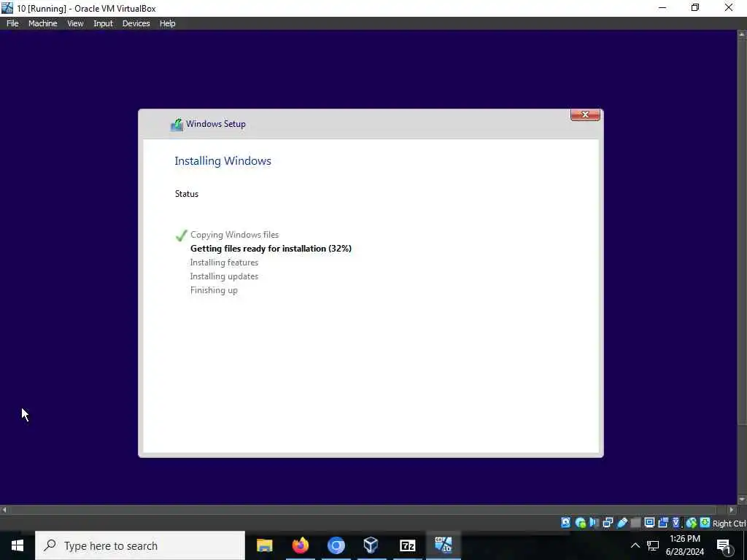Open Chromium browser from the taskbar

click(336, 545)
